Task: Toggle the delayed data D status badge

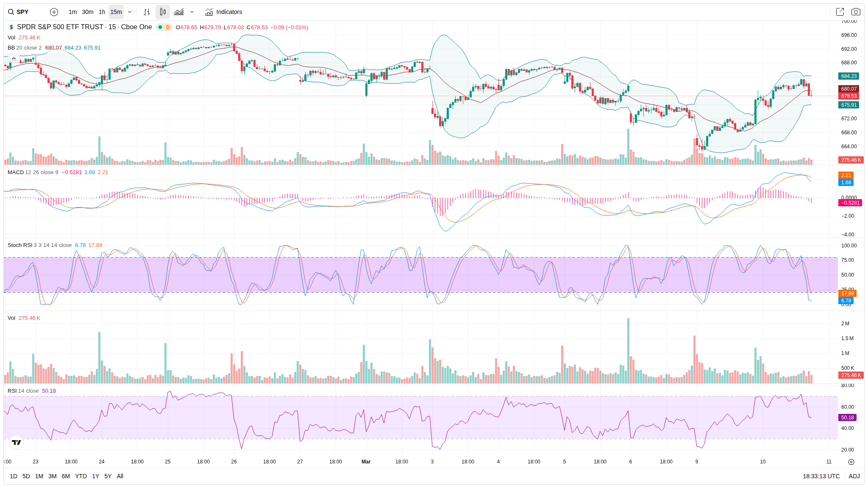Action: [x=168, y=27]
